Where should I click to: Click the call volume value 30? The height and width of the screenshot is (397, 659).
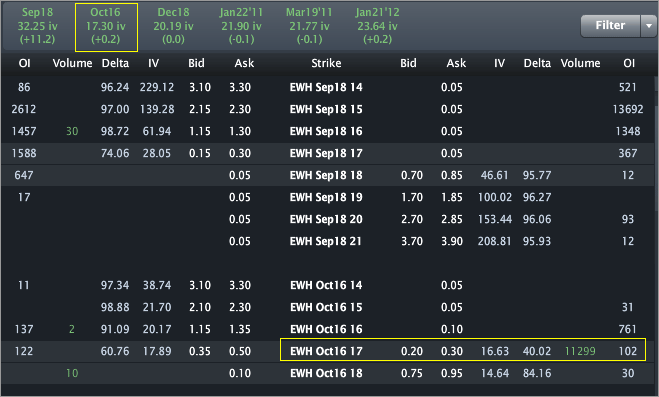(72, 131)
